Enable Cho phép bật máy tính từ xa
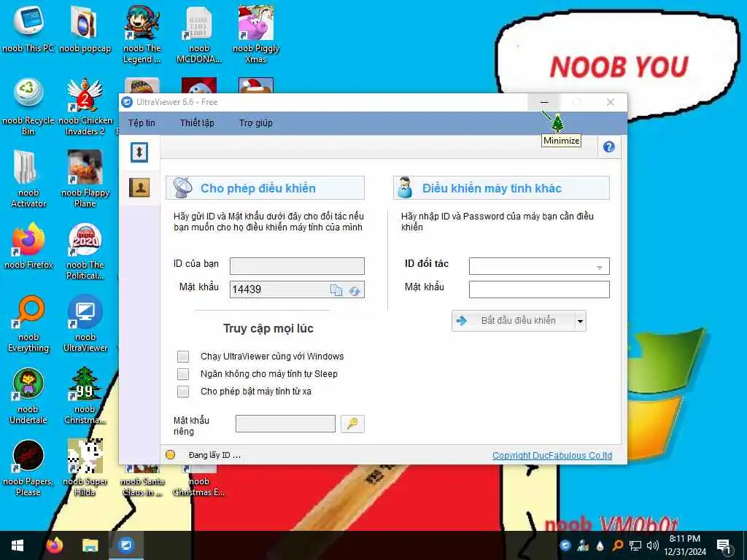 [183, 392]
